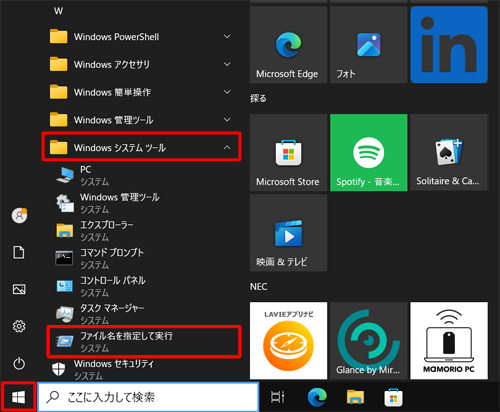
Task: Open File Explorer from the taskbar
Action: pos(355,397)
